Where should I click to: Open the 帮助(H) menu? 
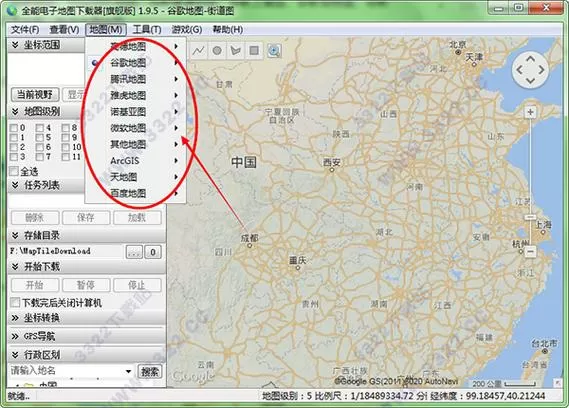click(x=228, y=29)
